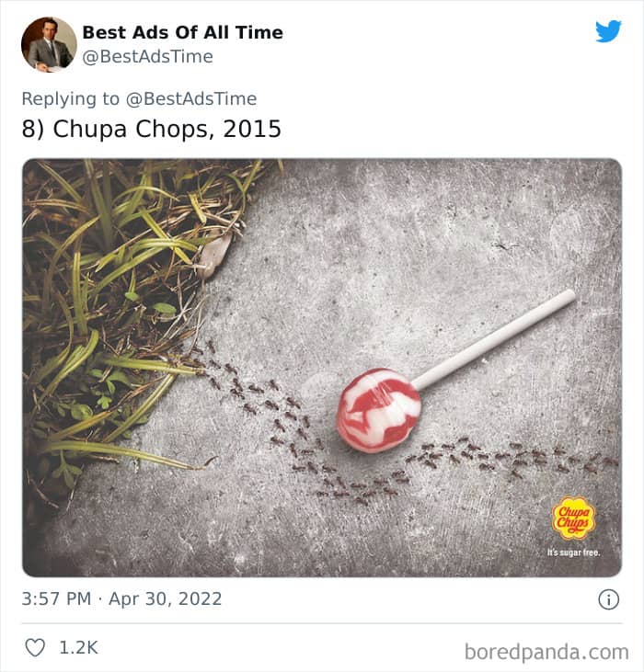This screenshot has width=644, height=672.
Task: Click the grass patch in the ad image
Action: click(101, 303)
